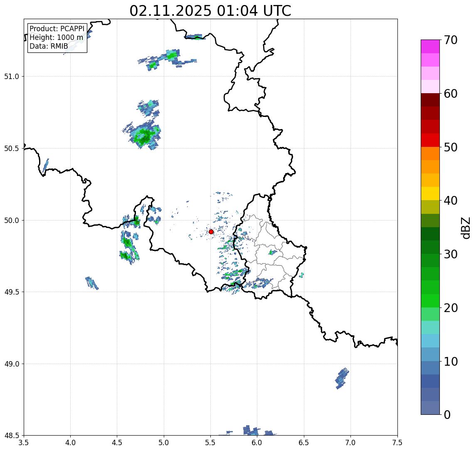476x451 pixels.
Task: Click the colorbar tick label 10
Action: click(451, 362)
